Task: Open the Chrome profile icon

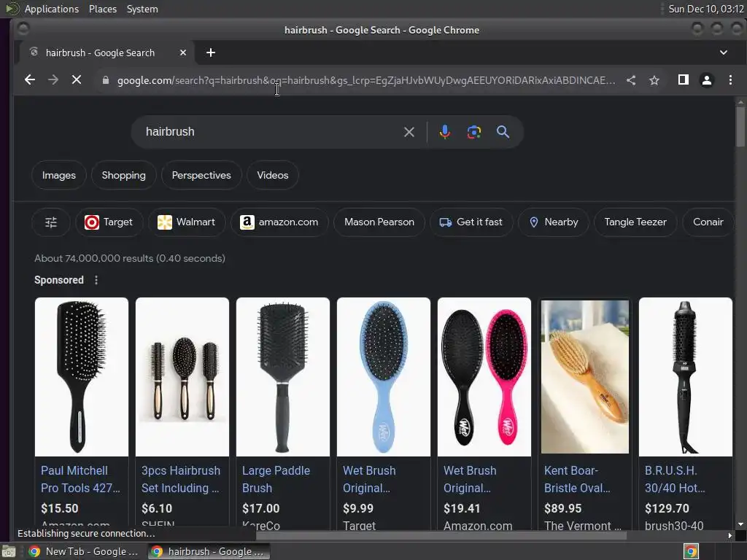Action: pyautogui.click(x=706, y=80)
